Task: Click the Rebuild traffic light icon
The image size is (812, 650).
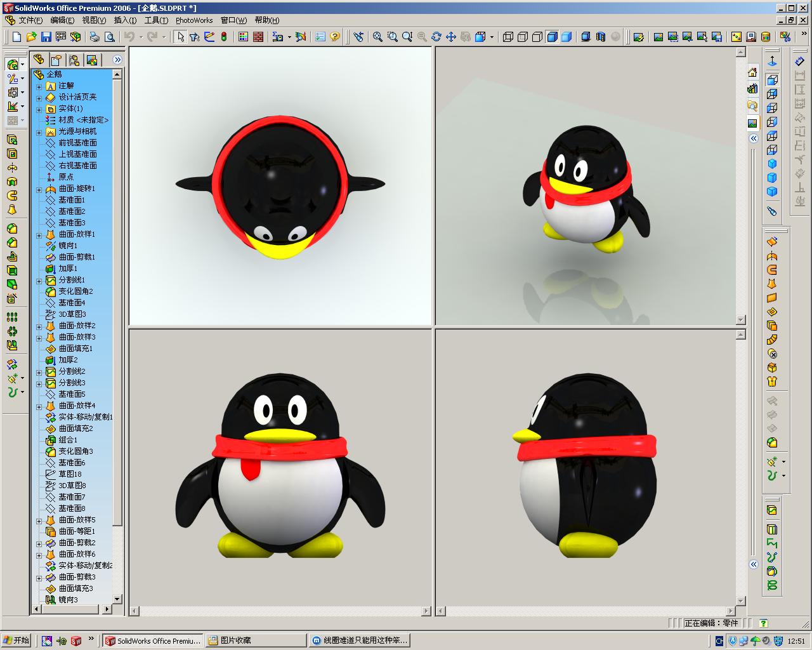Action: (x=223, y=37)
